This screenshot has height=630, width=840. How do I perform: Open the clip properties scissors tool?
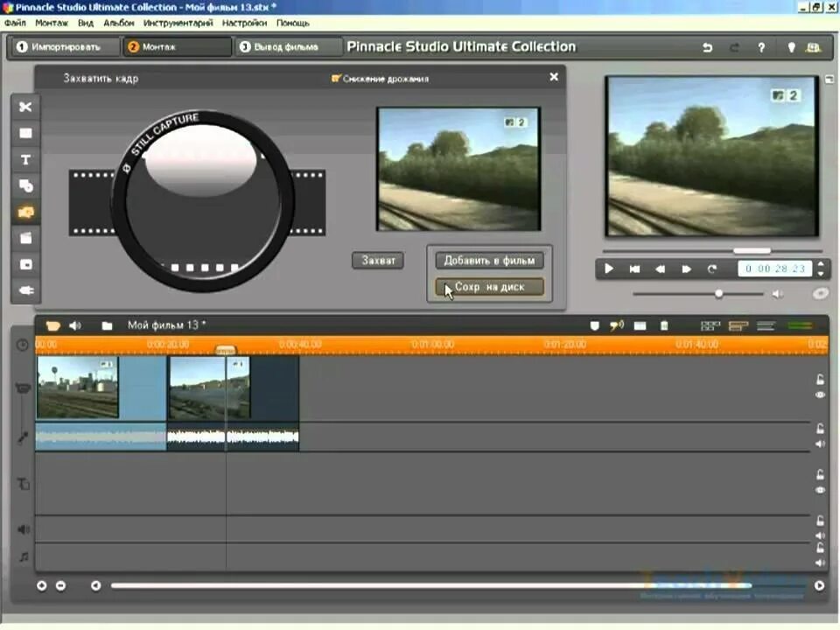click(x=25, y=107)
